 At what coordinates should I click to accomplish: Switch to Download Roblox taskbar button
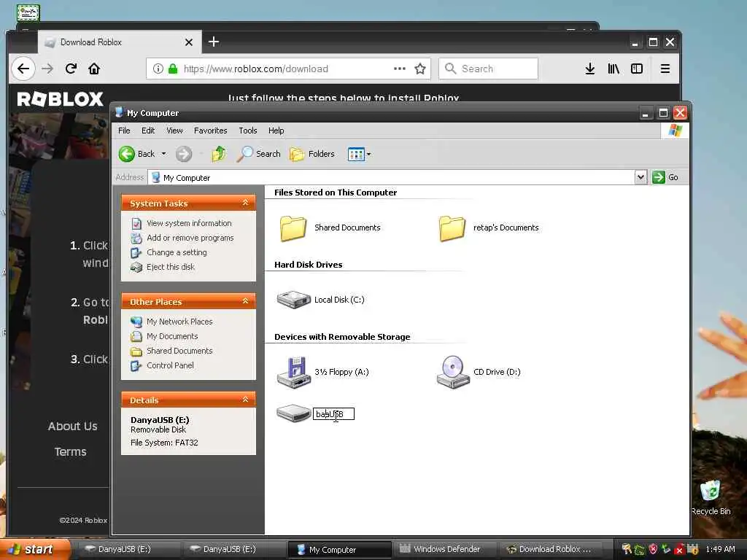(552, 549)
